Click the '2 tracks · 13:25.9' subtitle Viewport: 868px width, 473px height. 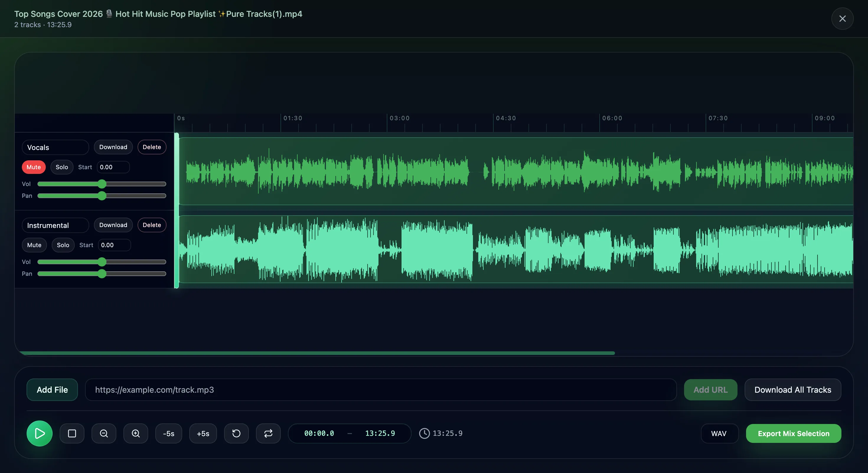coord(43,25)
